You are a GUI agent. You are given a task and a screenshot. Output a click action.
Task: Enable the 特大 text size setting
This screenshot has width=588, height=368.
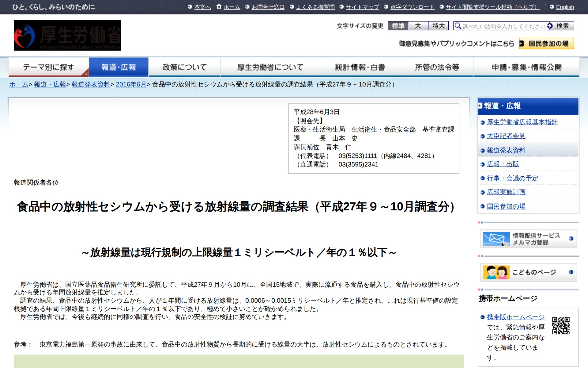pyautogui.click(x=438, y=26)
